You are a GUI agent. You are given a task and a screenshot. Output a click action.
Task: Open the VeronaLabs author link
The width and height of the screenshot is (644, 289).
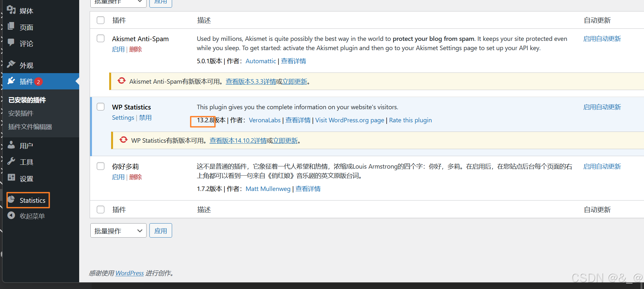click(x=265, y=120)
